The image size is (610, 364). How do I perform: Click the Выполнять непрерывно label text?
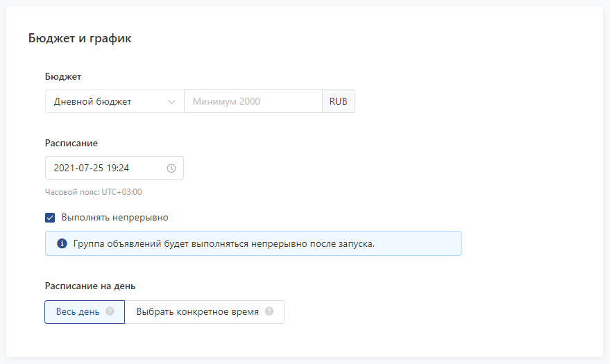(115, 217)
